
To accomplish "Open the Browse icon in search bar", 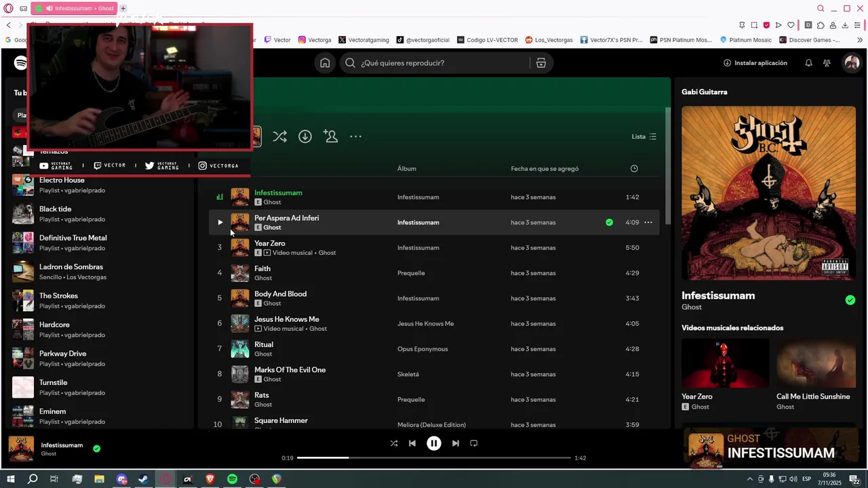I will (x=541, y=63).
